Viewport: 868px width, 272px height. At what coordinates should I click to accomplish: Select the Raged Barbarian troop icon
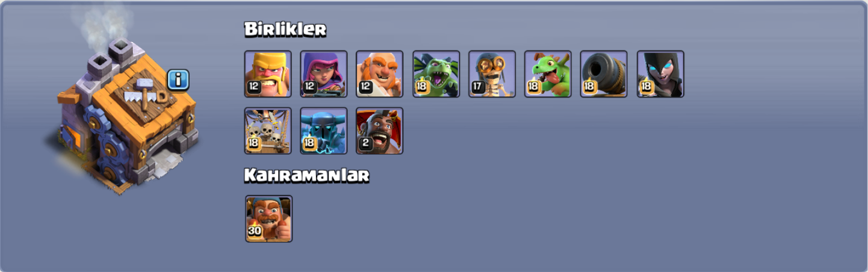pos(268,74)
